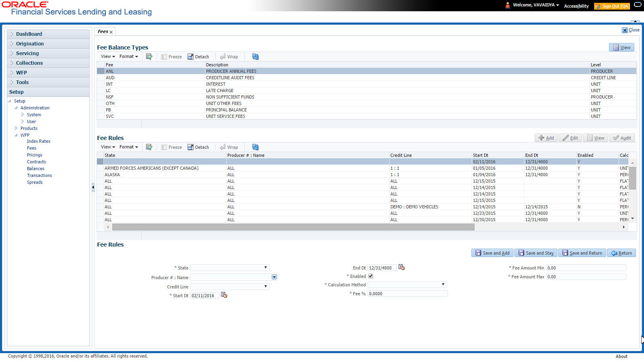This screenshot has height=362, width=644.
Task: Expand the Servicing navigation section
Action: 48,53
